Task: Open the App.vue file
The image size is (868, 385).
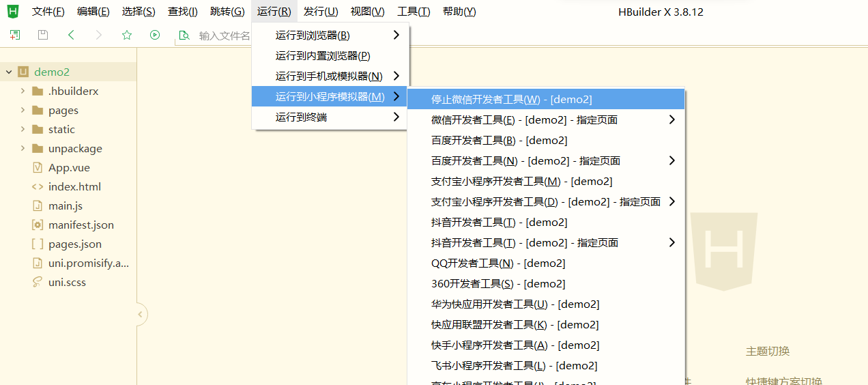Action: point(69,167)
